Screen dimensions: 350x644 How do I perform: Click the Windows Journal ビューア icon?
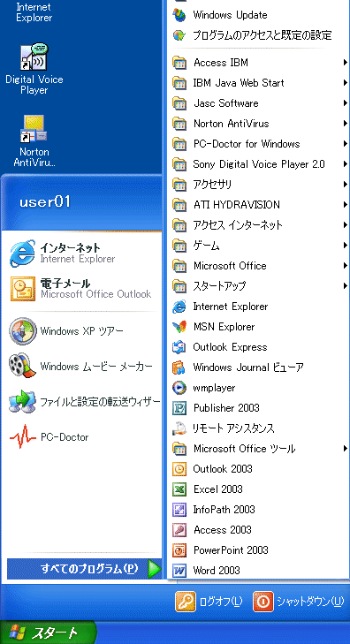click(x=179, y=367)
